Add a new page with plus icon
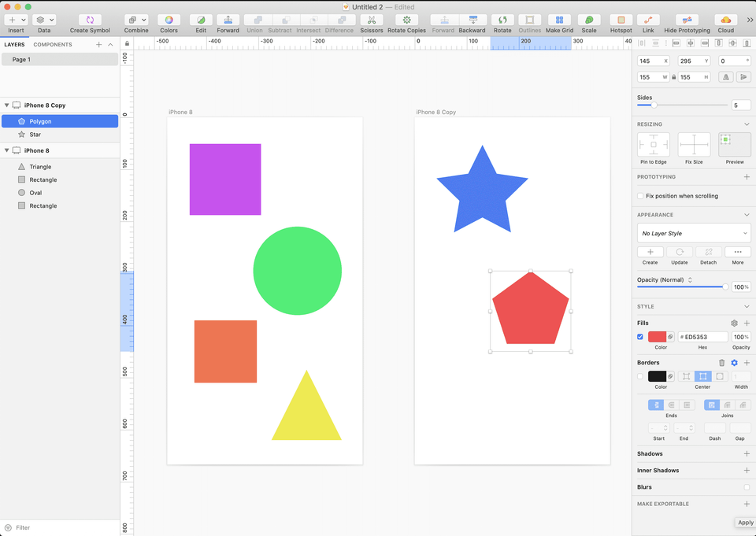756x536 pixels. pos(99,44)
